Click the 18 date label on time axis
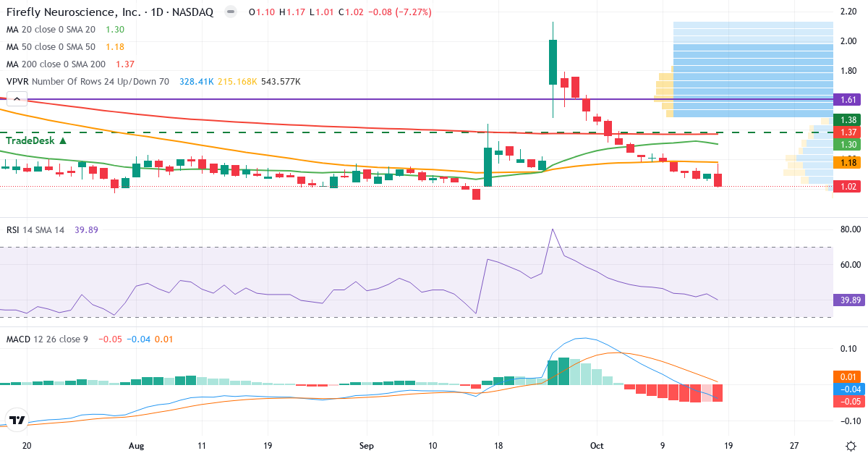Viewport: 868px width, 456px height. pyautogui.click(x=498, y=445)
